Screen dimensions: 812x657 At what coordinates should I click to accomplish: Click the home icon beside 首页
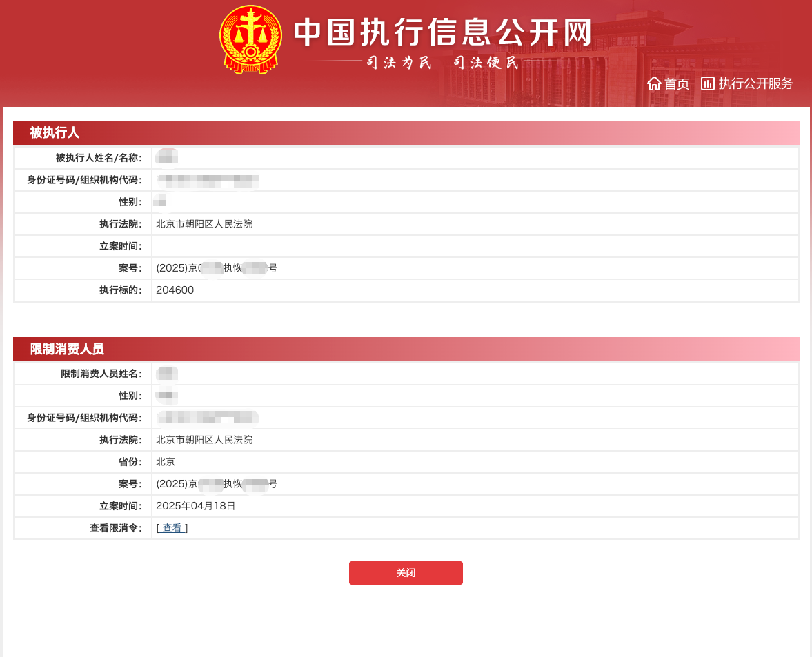pos(654,83)
